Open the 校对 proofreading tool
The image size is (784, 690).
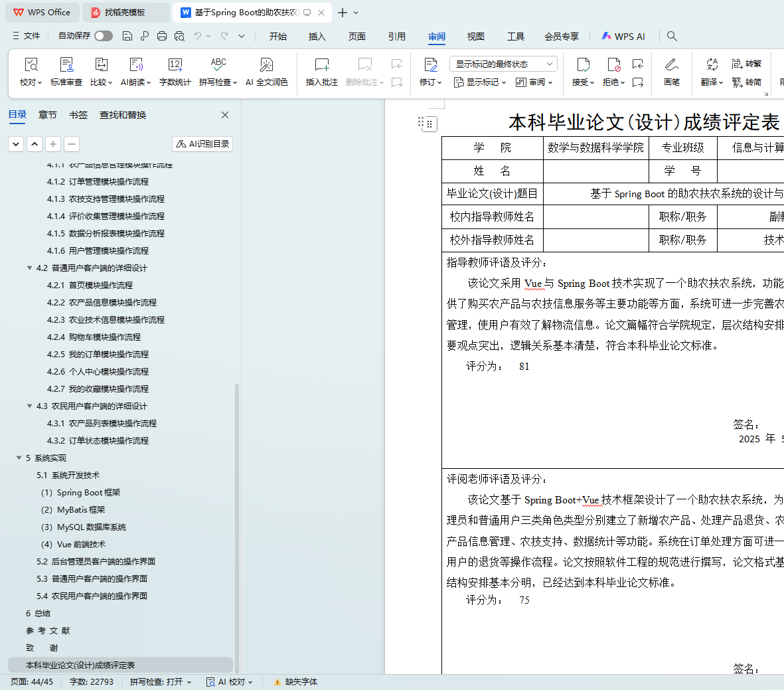click(31, 72)
